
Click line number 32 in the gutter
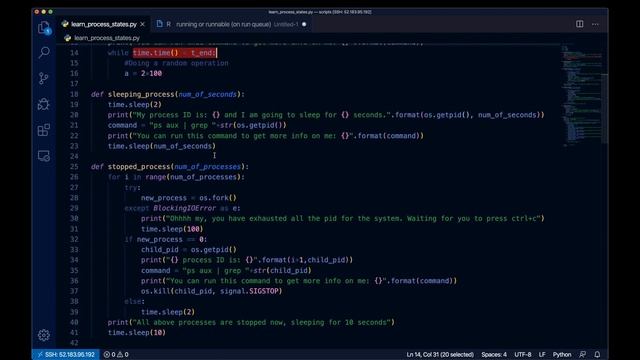point(73,239)
